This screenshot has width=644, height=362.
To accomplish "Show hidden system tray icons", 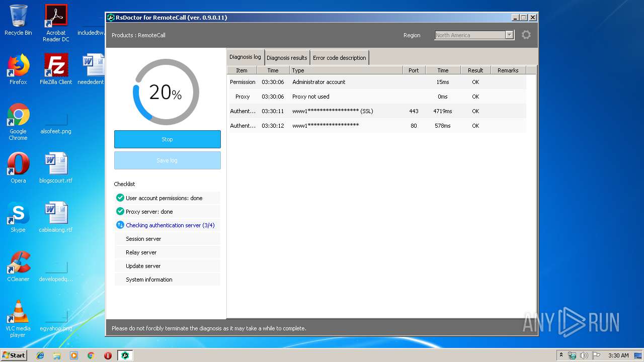I will (x=561, y=355).
